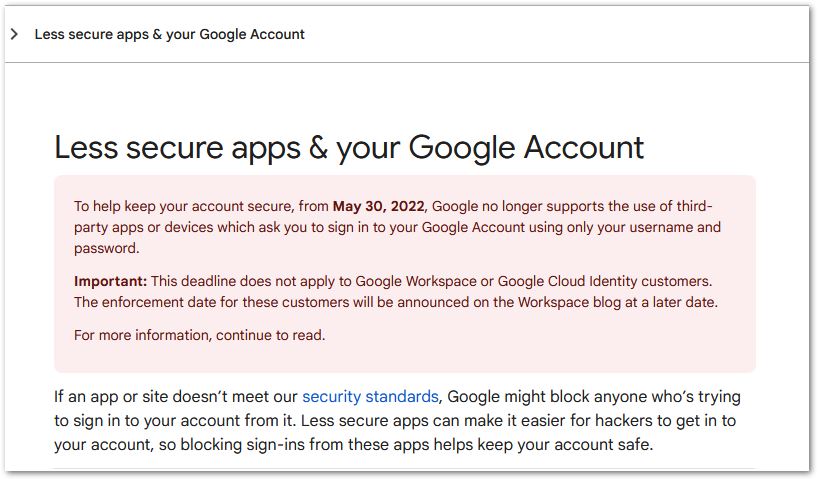Click 'Google Cloud Identity customers' text
This screenshot has width=818, height=480.
point(603,281)
